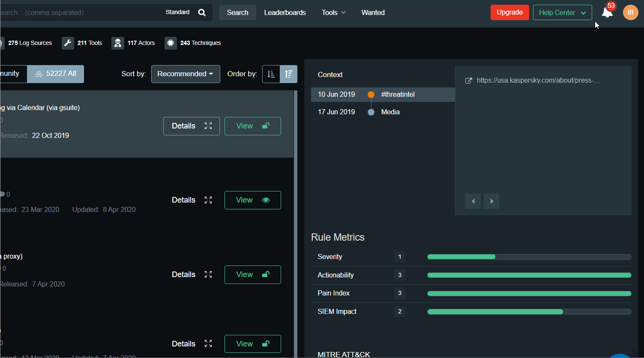644x358 pixels.
Task: Select descending sort order toggle
Action: [x=288, y=74]
